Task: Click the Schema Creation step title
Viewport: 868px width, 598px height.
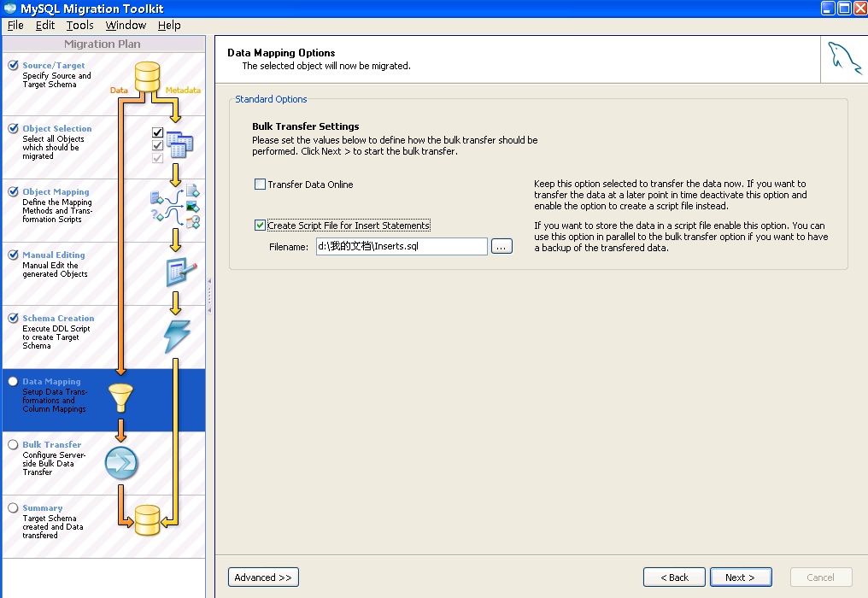Action: pyautogui.click(x=58, y=318)
